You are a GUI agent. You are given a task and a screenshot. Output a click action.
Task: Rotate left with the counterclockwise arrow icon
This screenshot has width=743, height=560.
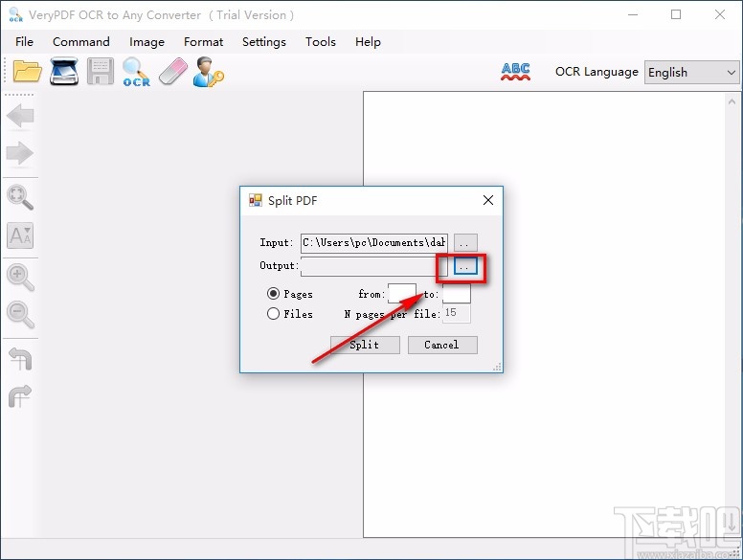[x=20, y=359]
